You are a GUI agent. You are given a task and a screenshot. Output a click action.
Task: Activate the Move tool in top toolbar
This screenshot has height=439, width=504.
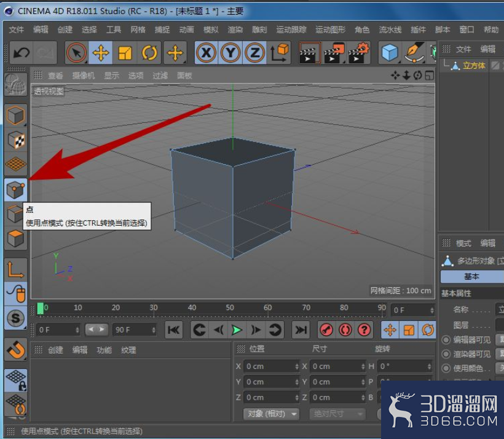point(101,52)
